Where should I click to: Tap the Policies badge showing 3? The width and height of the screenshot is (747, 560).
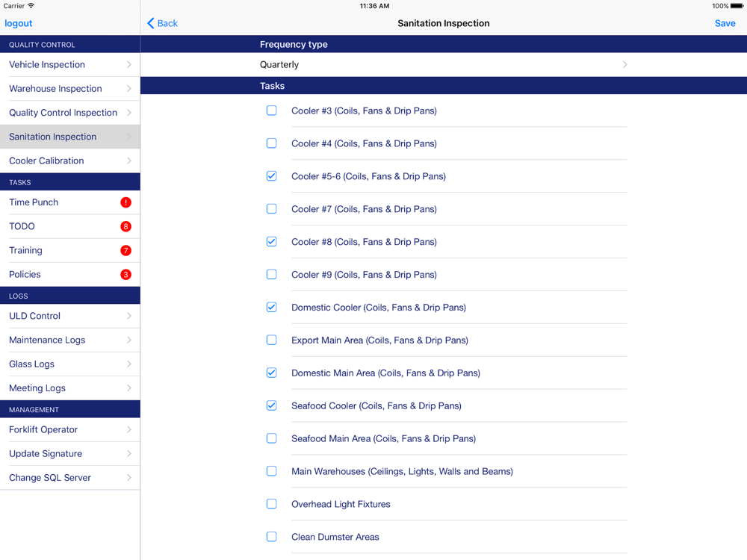125,275
